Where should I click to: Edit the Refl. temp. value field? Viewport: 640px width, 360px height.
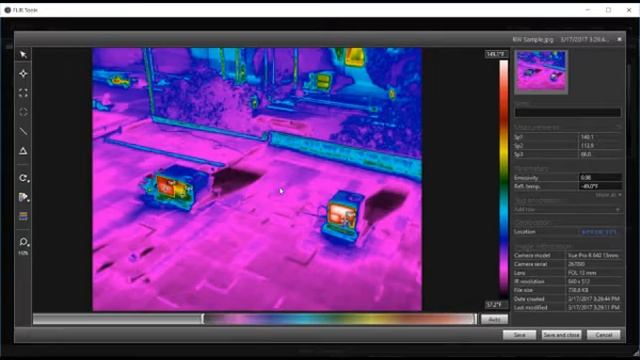pyautogui.click(x=600, y=186)
